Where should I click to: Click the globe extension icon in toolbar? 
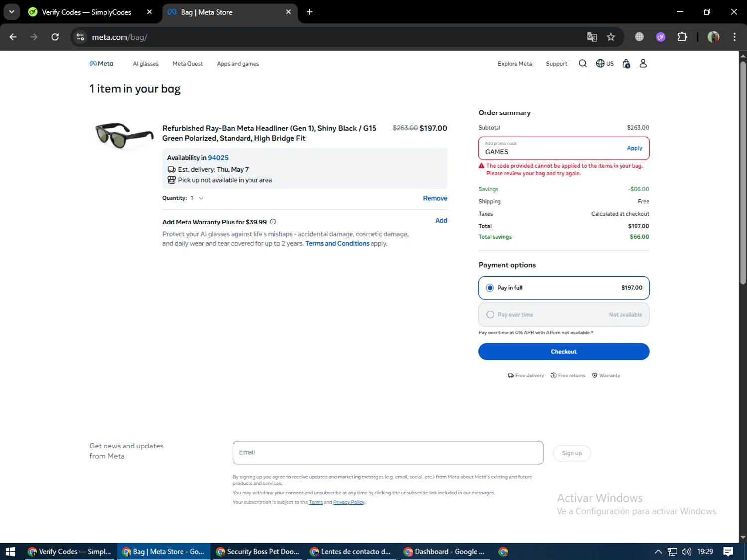[639, 37]
